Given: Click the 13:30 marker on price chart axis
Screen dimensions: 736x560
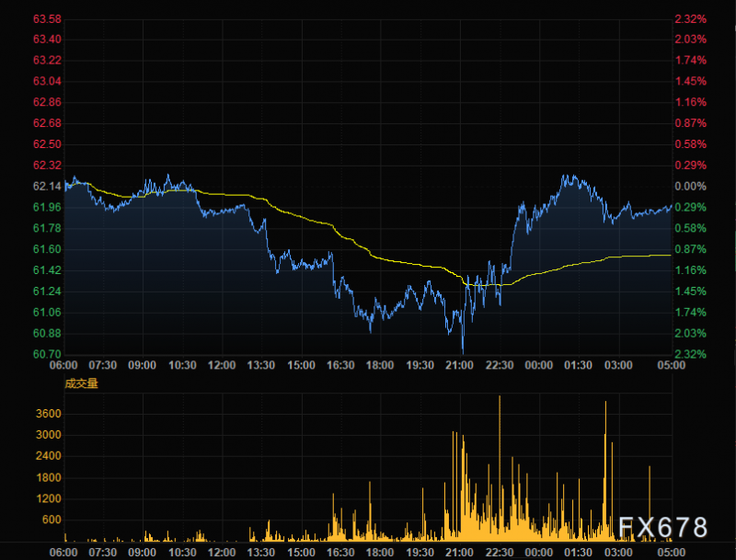Looking at the screenshot, I should (261, 365).
